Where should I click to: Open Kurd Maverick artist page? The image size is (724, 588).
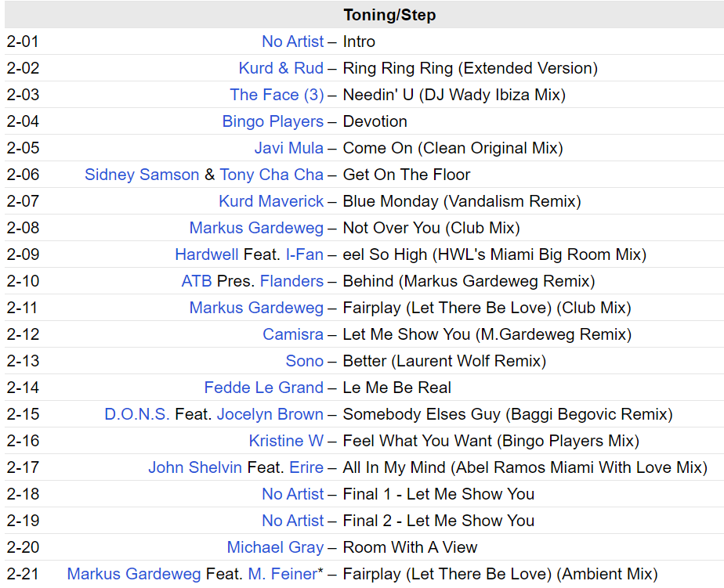point(271,201)
